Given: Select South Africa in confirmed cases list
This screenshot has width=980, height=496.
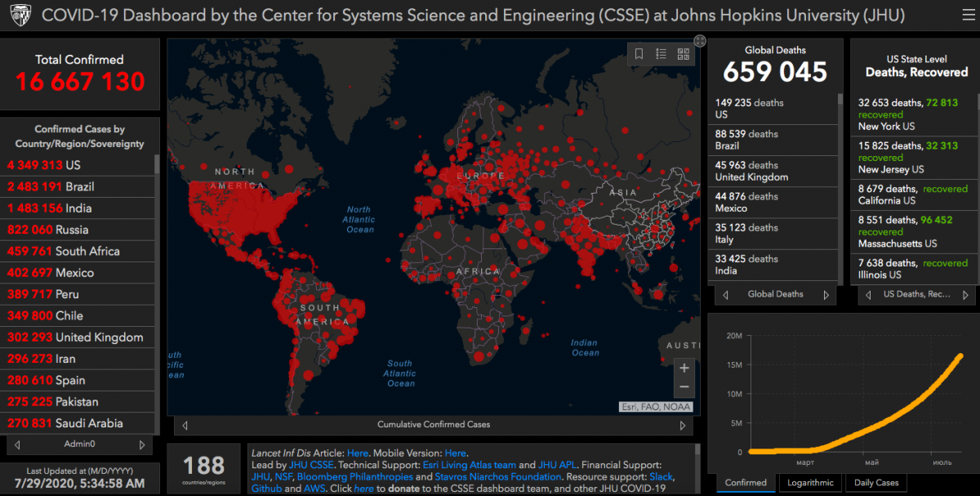Looking at the screenshot, I should pos(78,251).
